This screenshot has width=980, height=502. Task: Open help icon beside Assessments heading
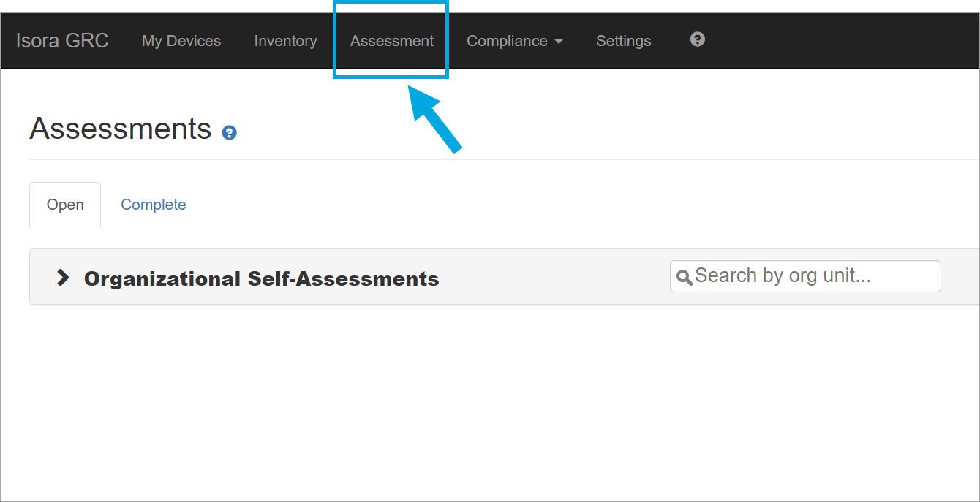[x=230, y=132]
